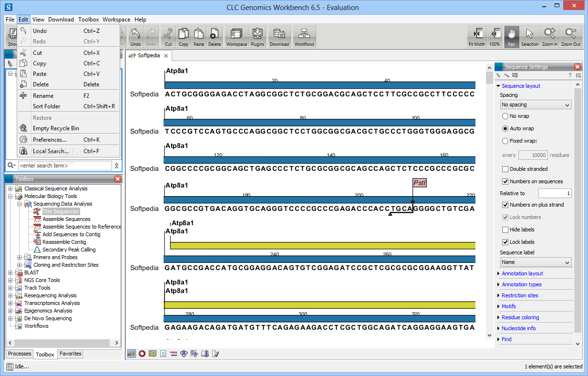Viewport: 588px width, 376px height.
Task: Click the Find section link
Action: coord(506,339)
